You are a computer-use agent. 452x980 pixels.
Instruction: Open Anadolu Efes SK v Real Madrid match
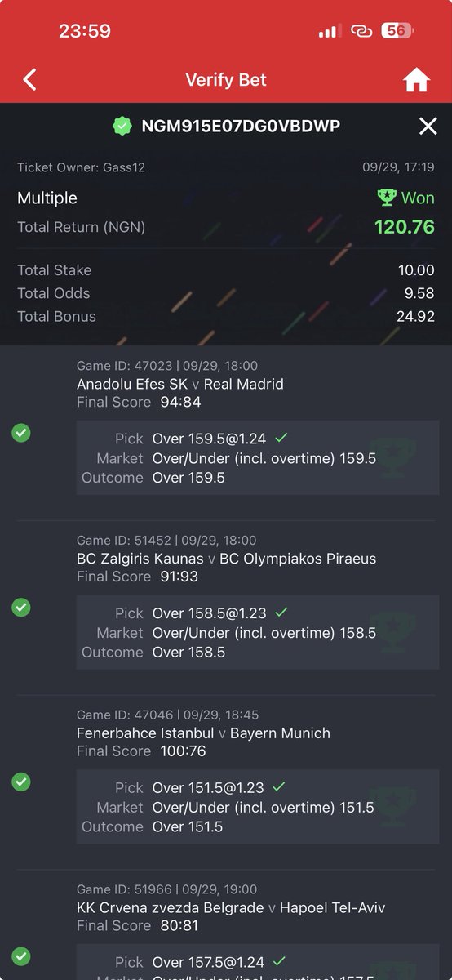(x=180, y=384)
